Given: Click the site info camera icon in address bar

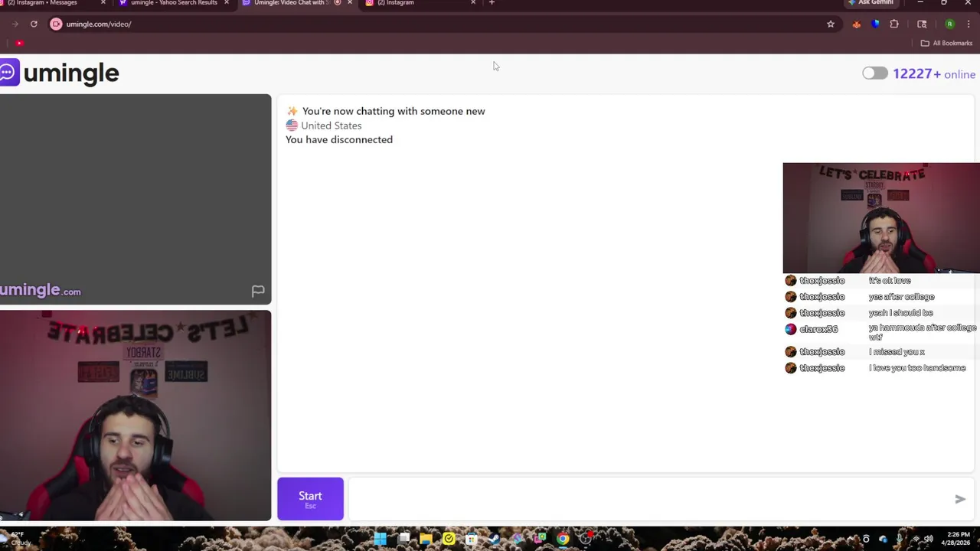Looking at the screenshot, I should pyautogui.click(x=56, y=24).
